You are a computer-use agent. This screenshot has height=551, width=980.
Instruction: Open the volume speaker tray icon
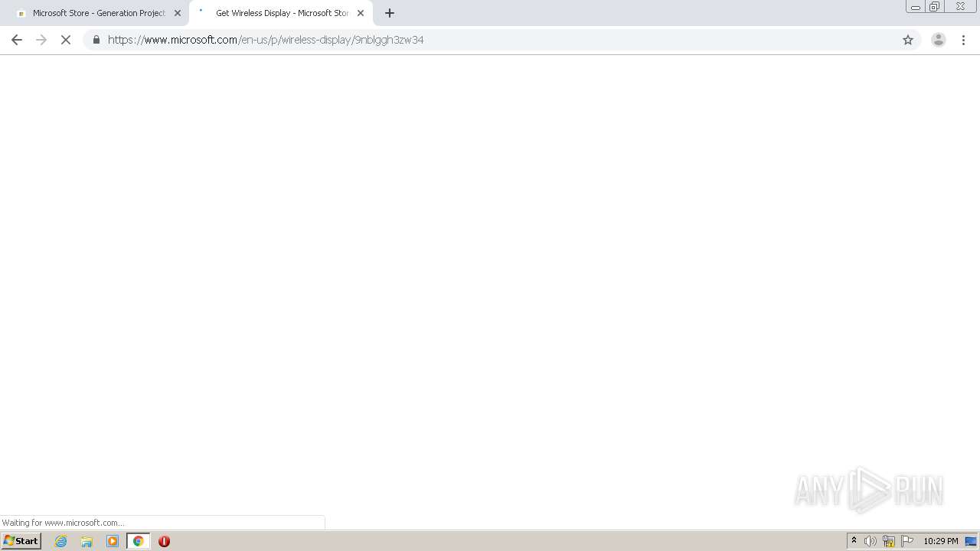click(x=871, y=541)
